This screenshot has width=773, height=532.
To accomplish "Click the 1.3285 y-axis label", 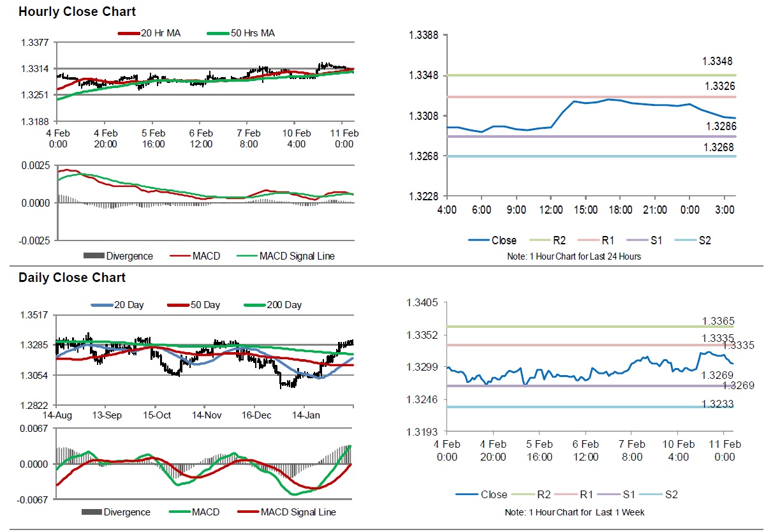I will point(36,345).
